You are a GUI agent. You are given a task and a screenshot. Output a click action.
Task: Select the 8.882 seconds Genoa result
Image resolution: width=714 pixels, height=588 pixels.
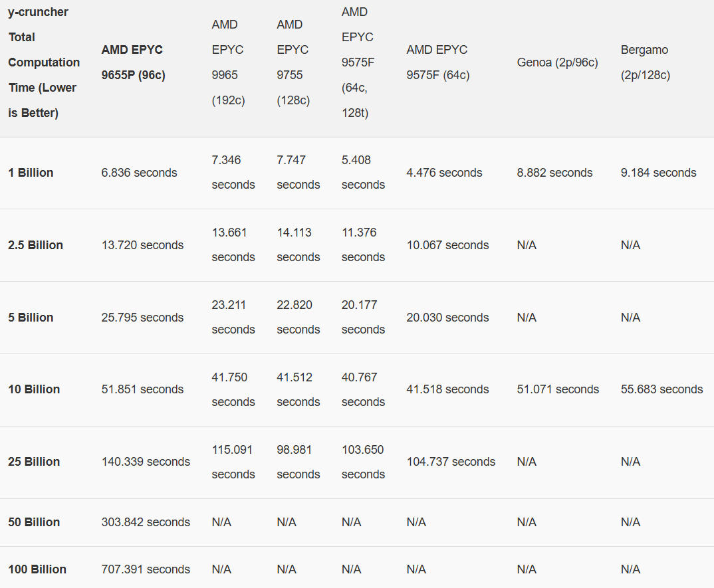554,173
